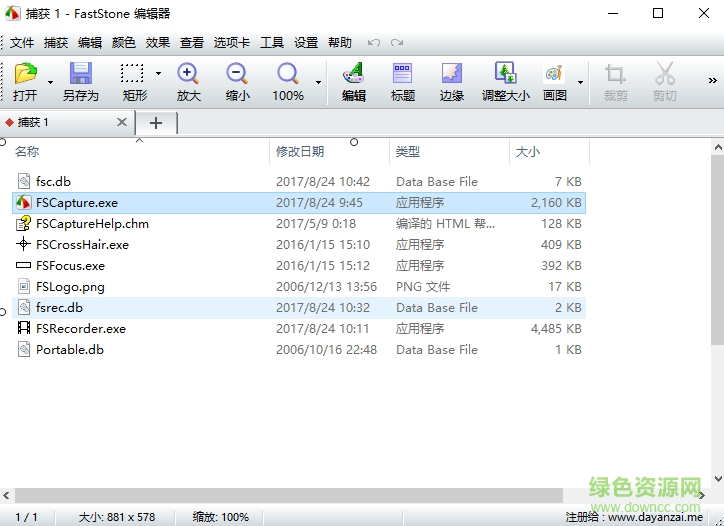The image size is (724, 526).
Task: Click the Save As (另存为) disk icon
Action: tap(80, 75)
